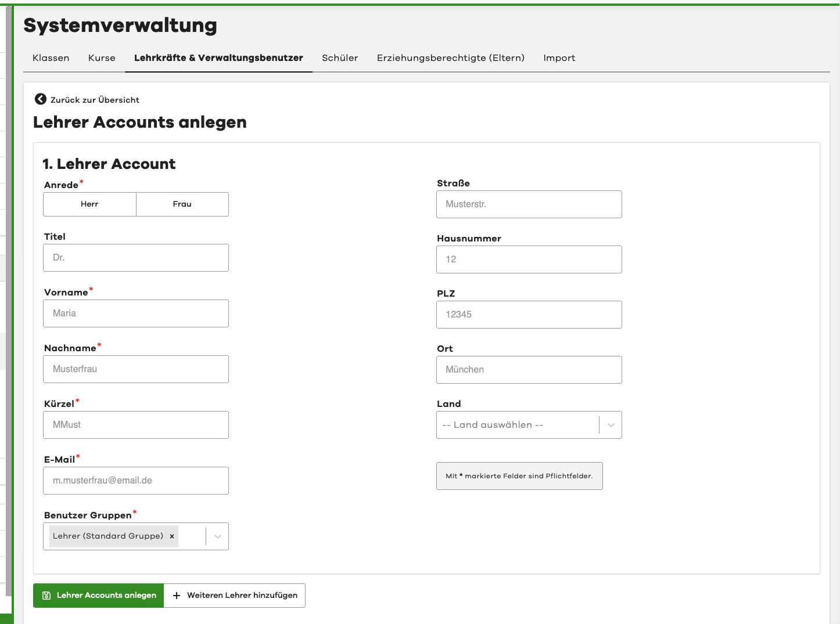Screen dimensions: 840x624
Task: Open the Land auswählen dropdown
Action: point(529,425)
